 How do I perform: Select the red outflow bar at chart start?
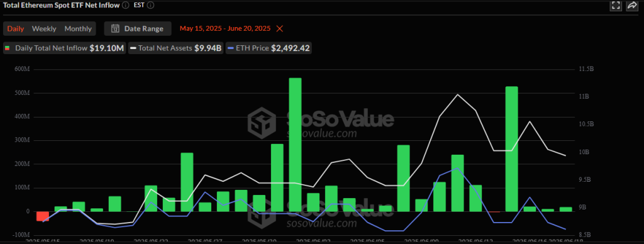pos(43,216)
